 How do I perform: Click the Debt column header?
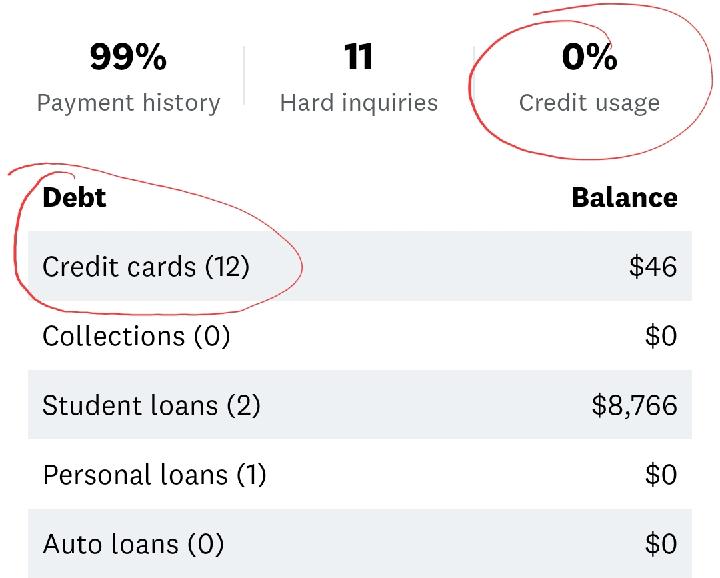tap(74, 197)
